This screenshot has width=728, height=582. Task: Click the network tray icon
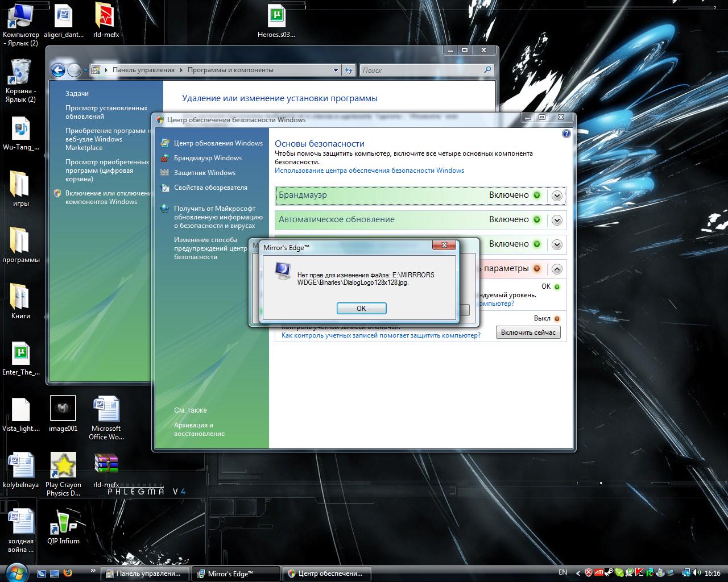tap(686, 573)
